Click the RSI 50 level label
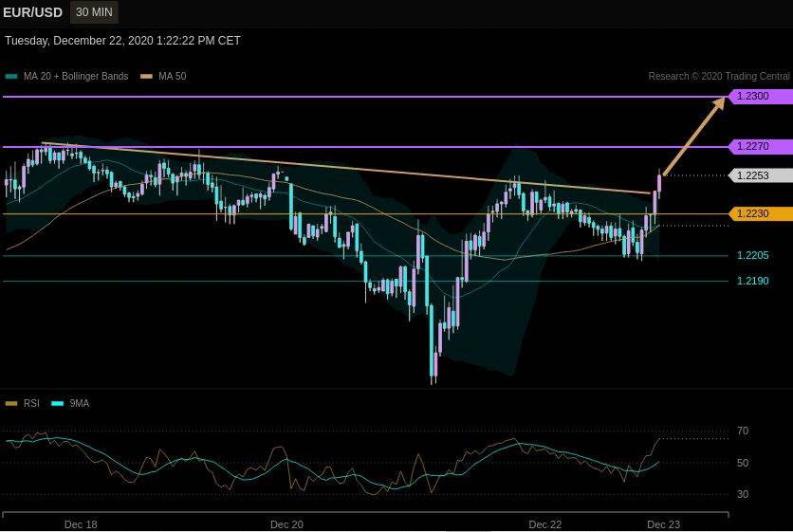 click(x=743, y=463)
